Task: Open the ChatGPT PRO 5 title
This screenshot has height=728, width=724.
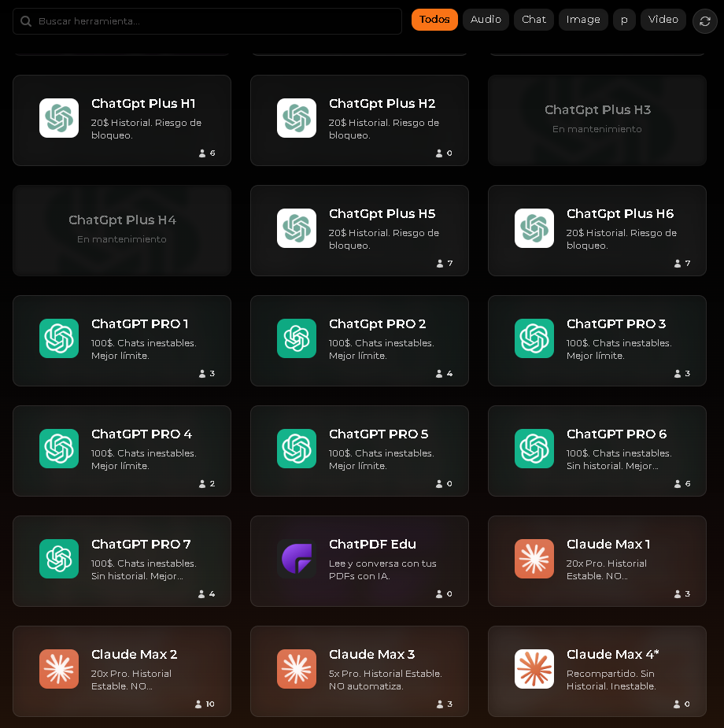Action: [x=379, y=434]
